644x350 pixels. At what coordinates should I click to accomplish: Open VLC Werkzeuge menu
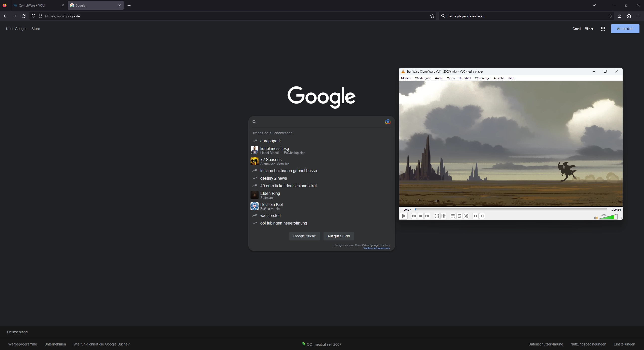[x=482, y=78]
